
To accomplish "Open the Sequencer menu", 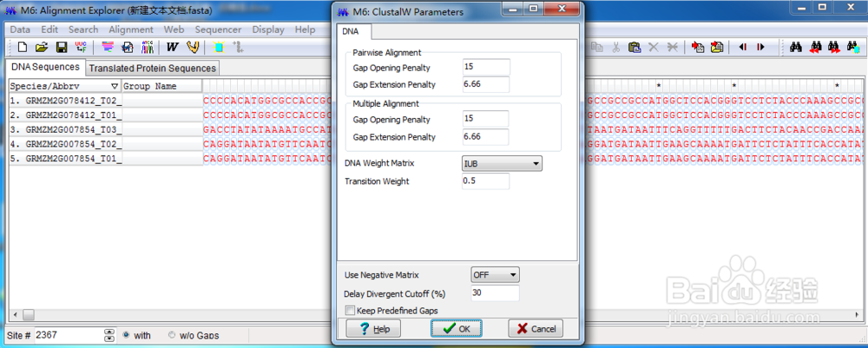I will point(218,30).
